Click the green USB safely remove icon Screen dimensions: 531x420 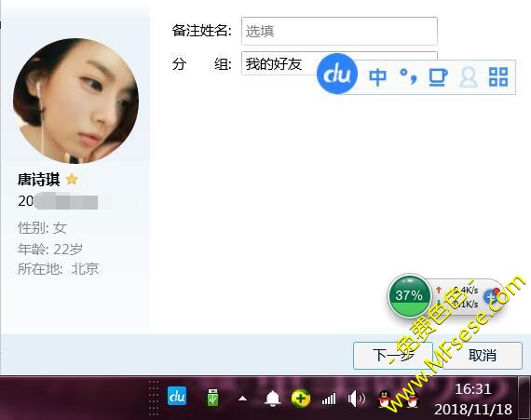(213, 398)
